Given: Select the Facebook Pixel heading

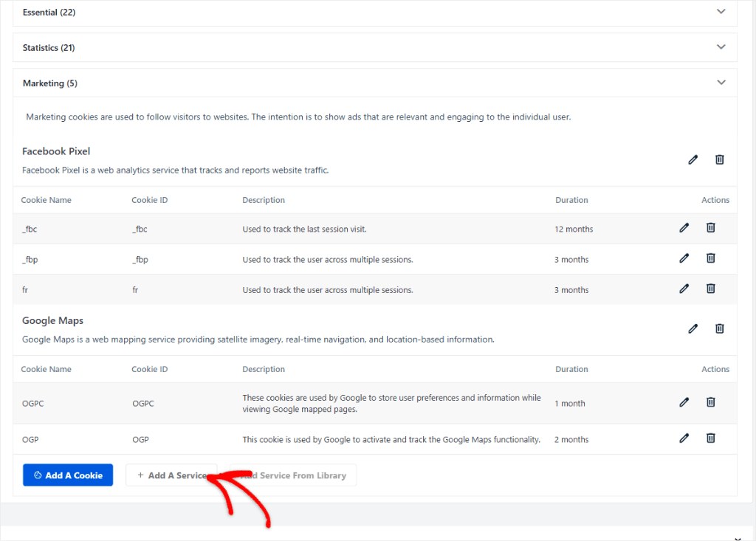Looking at the screenshot, I should [x=56, y=151].
